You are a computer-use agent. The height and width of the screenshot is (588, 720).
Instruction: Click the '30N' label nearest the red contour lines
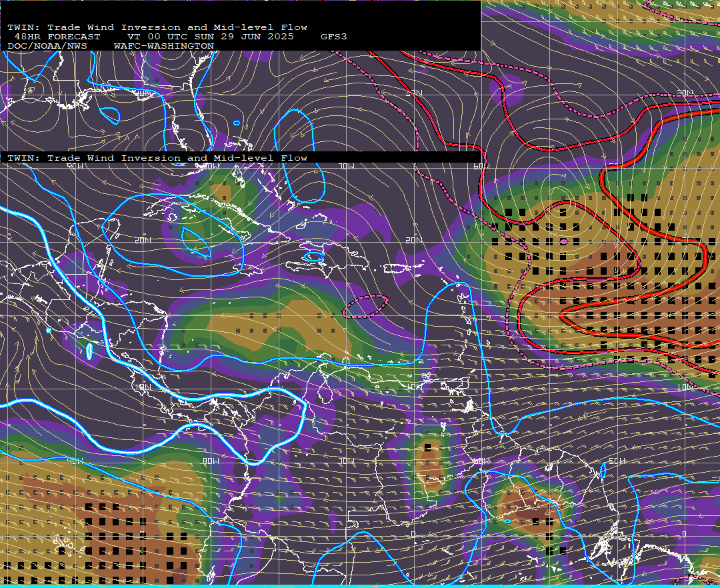click(414, 93)
